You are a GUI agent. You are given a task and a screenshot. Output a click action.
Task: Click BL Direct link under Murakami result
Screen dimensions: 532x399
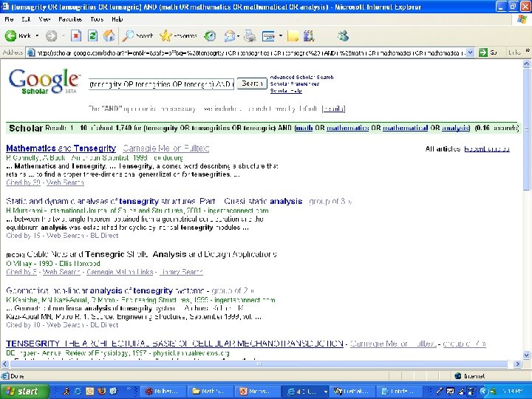(104, 236)
